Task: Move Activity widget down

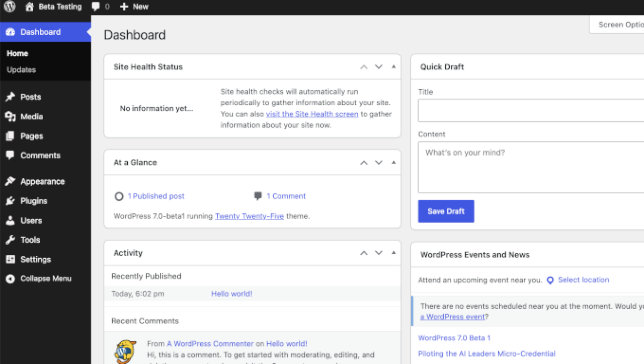Action: point(379,253)
